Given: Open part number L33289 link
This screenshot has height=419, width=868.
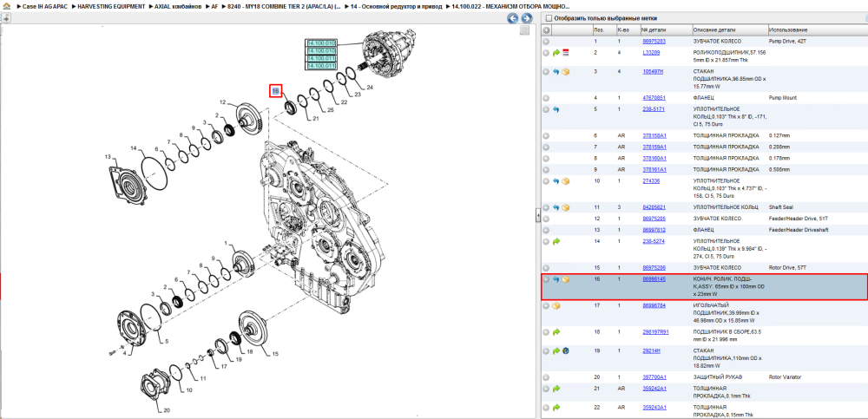Looking at the screenshot, I should click(651, 53).
